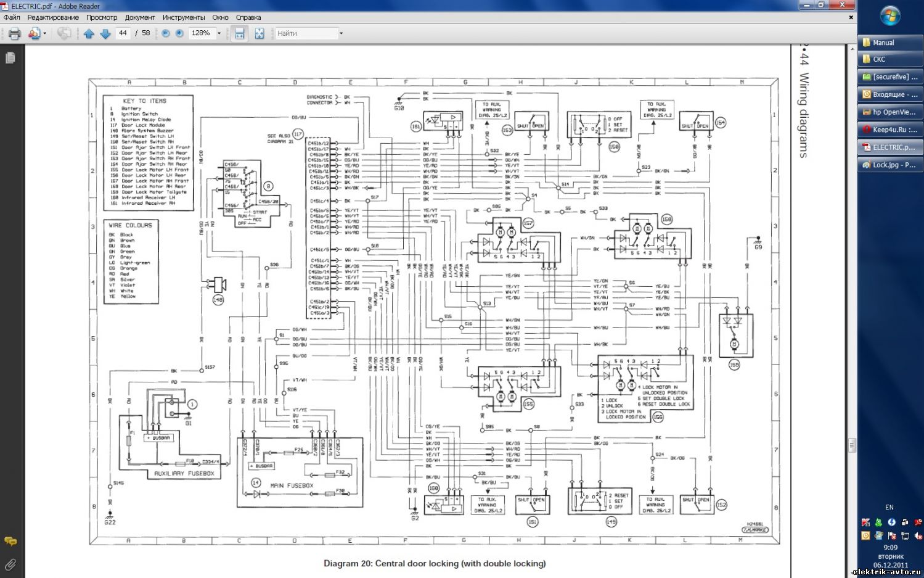Click EN language indicator in tray
This screenshot has width=924, height=578.
(889, 508)
